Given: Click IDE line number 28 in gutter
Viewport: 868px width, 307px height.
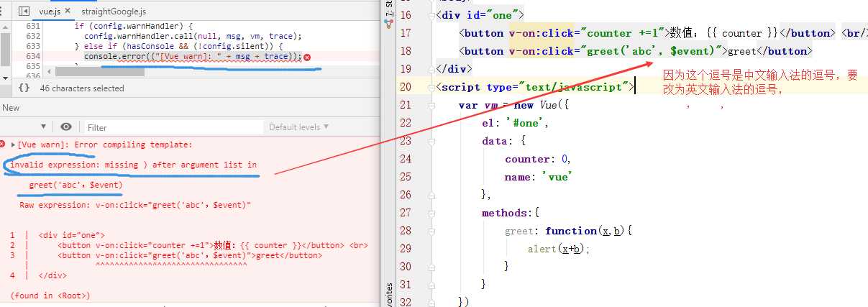Looking at the screenshot, I should point(405,231).
